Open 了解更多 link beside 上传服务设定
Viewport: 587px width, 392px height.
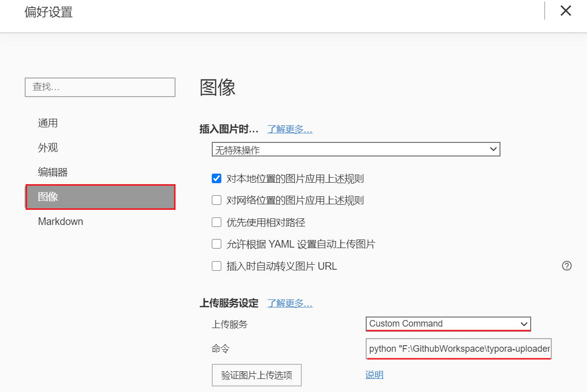[x=290, y=303]
